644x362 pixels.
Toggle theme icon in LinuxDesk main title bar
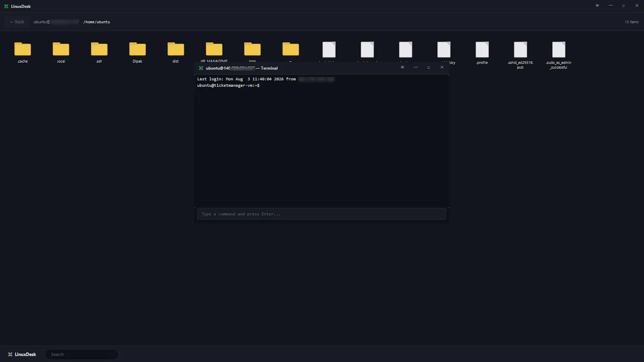597,6
